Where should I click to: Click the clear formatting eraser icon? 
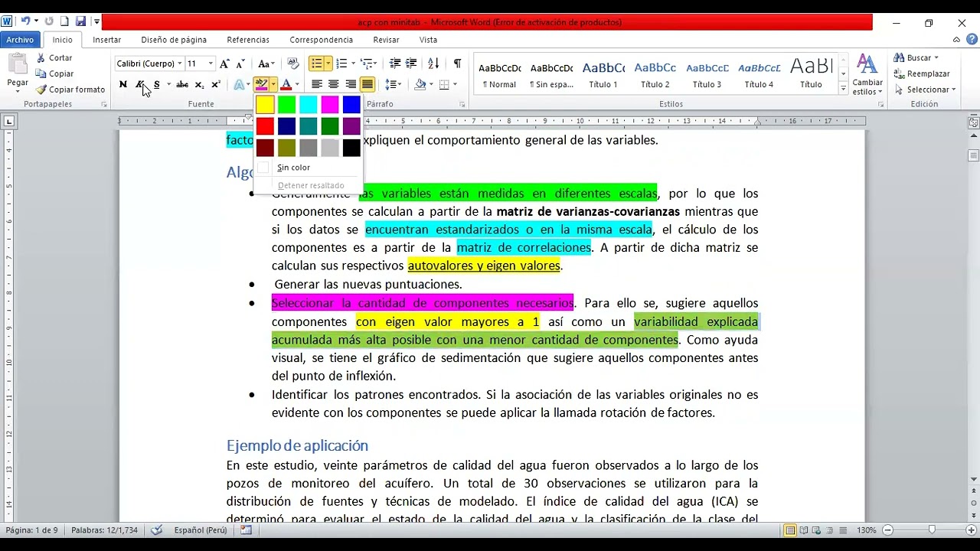tap(292, 64)
